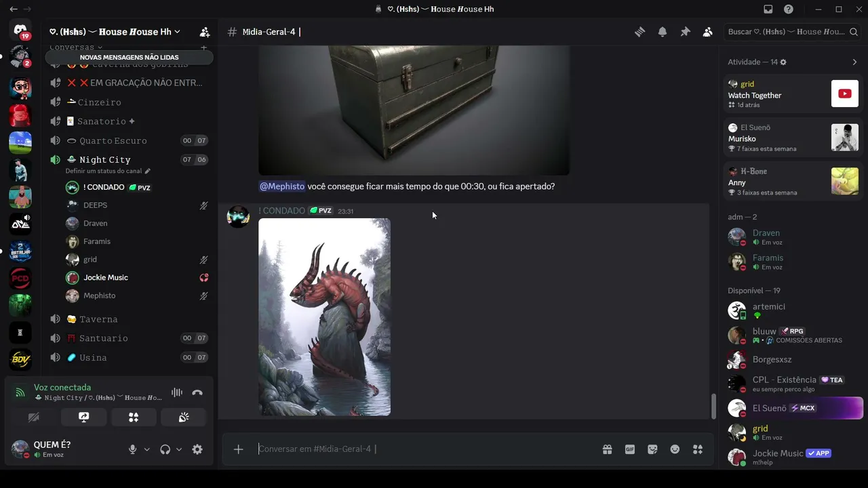
Task: Open the soundboard button
Action: (184, 418)
